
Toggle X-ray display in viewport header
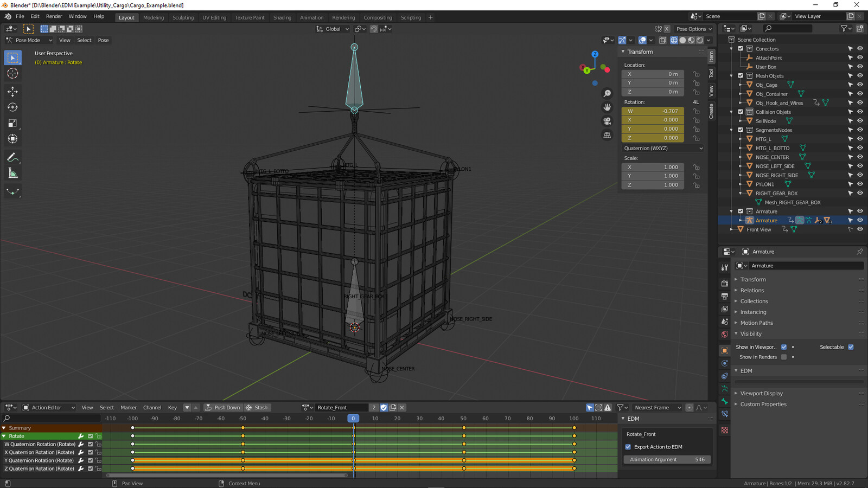[x=662, y=40]
